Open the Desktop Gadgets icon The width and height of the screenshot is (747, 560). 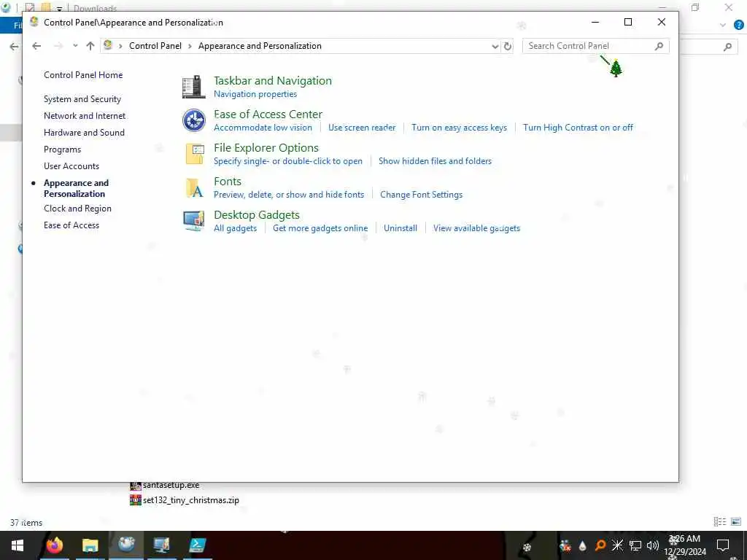pos(194,221)
